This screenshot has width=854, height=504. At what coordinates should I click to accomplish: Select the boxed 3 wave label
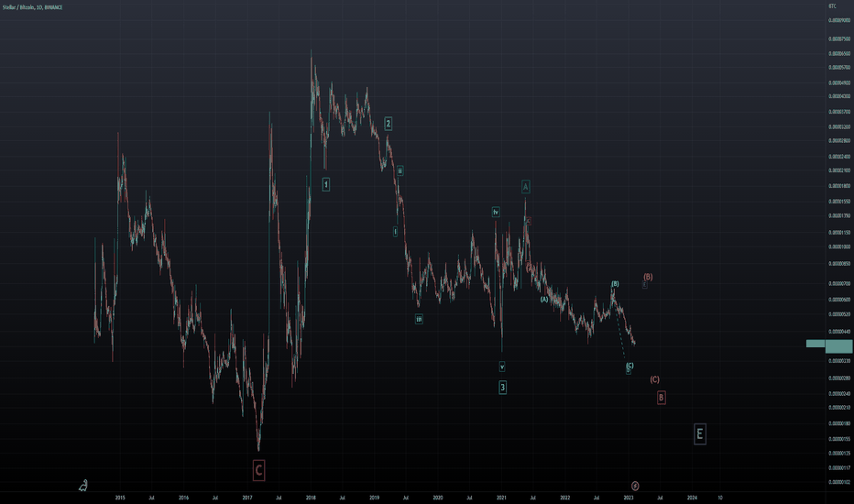click(502, 388)
